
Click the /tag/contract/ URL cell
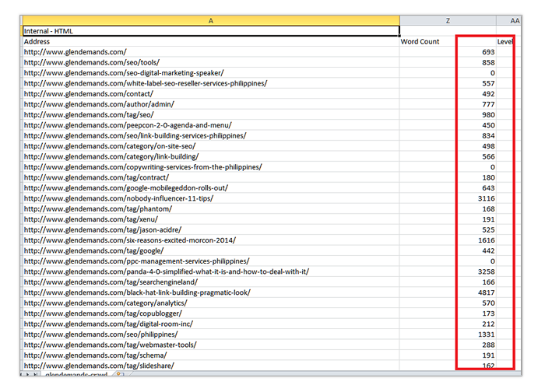click(x=211, y=177)
